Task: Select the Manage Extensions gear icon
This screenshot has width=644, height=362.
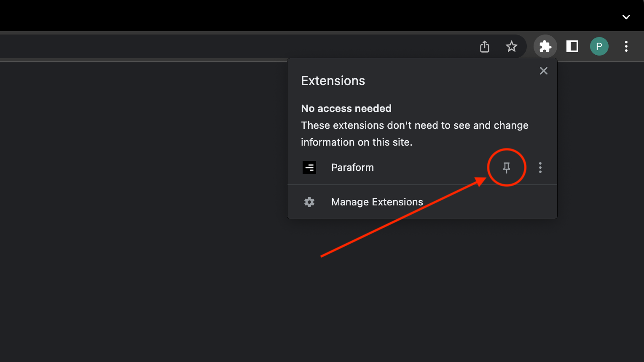Action: click(309, 202)
